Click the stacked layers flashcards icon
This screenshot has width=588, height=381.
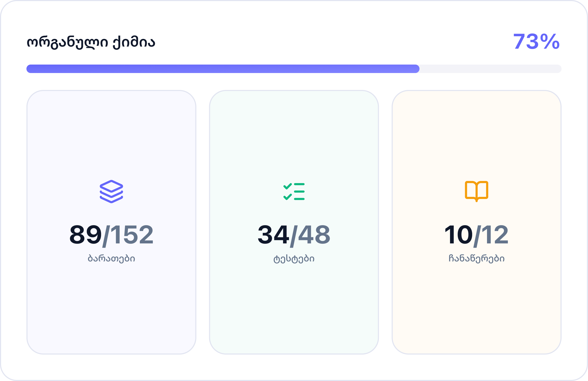pyautogui.click(x=111, y=192)
